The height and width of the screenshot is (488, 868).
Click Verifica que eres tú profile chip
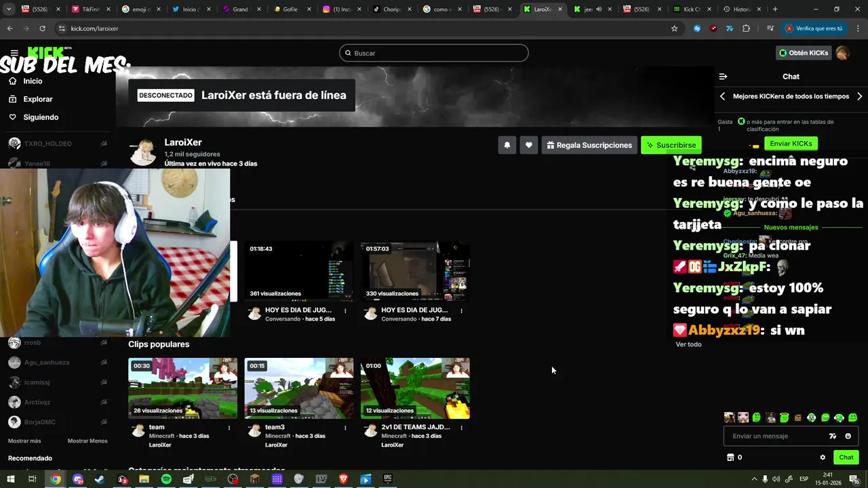(814, 28)
